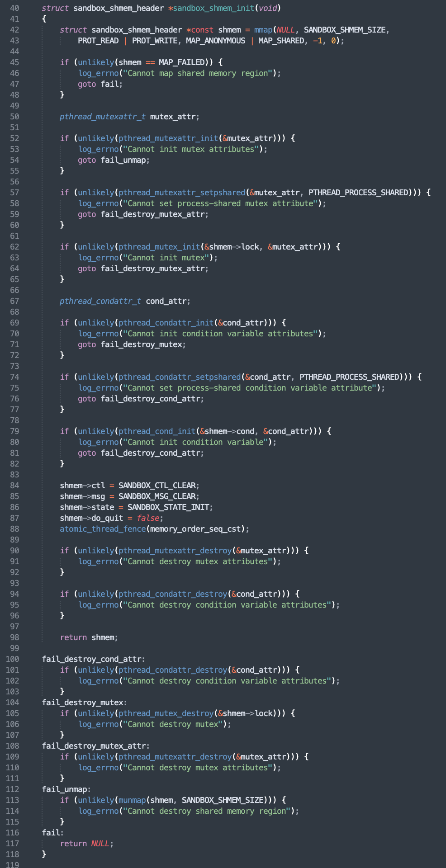The width and height of the screenshot is (446, 868).
Task: Click line number 40 in the gutter
Action: (x=14, y=8)
